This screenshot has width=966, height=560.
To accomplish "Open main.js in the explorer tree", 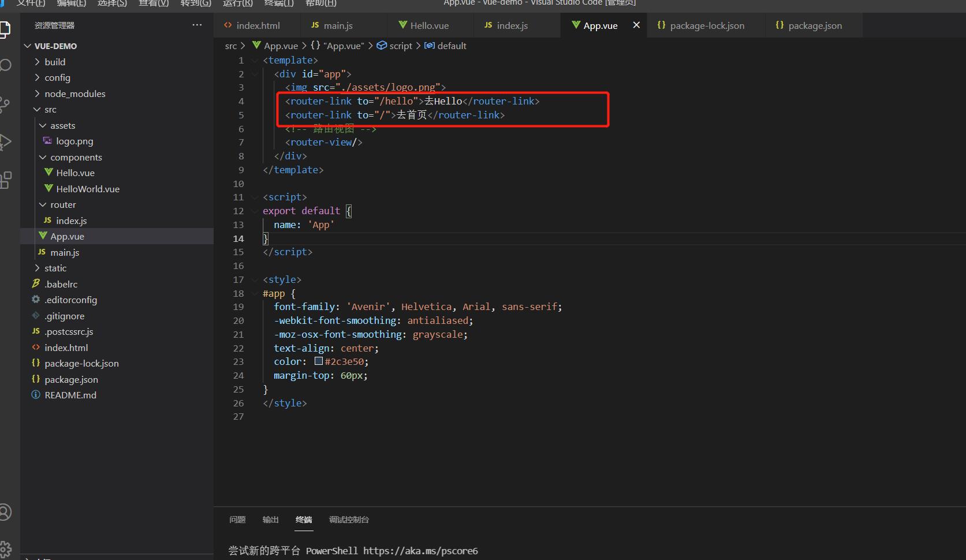I will 65,252.
